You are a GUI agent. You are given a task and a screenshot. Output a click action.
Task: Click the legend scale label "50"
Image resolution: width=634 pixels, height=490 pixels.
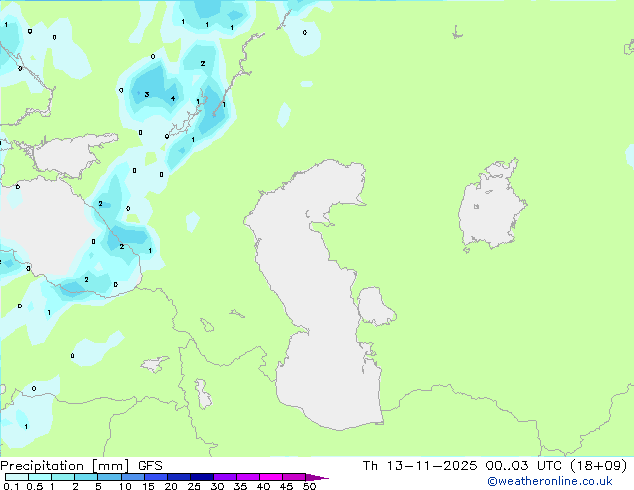click(x=309, y=486)
